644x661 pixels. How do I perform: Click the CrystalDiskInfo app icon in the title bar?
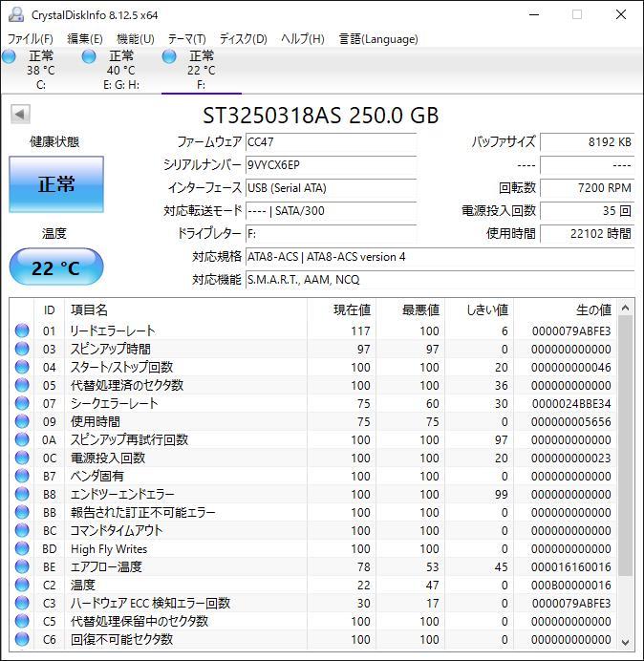pos(16,14)
